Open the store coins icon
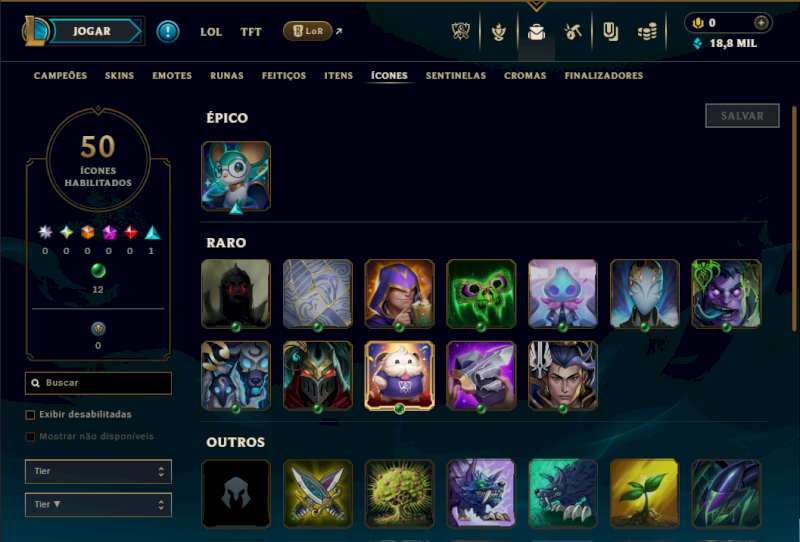This screenshot has width=800, height=542. coord(647,32)
